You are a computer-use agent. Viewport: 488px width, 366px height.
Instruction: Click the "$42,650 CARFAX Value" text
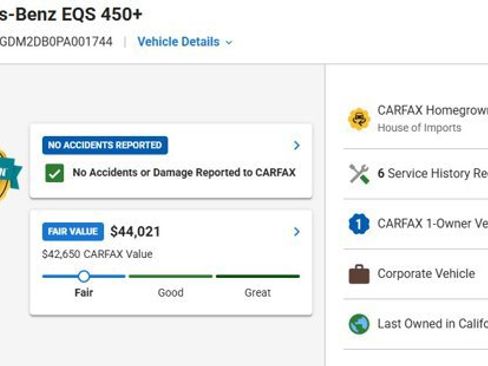[97, 254]
